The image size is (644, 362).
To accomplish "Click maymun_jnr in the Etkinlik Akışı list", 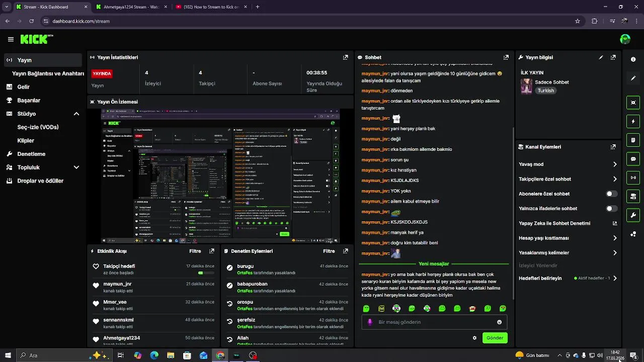I will [117, 284].
